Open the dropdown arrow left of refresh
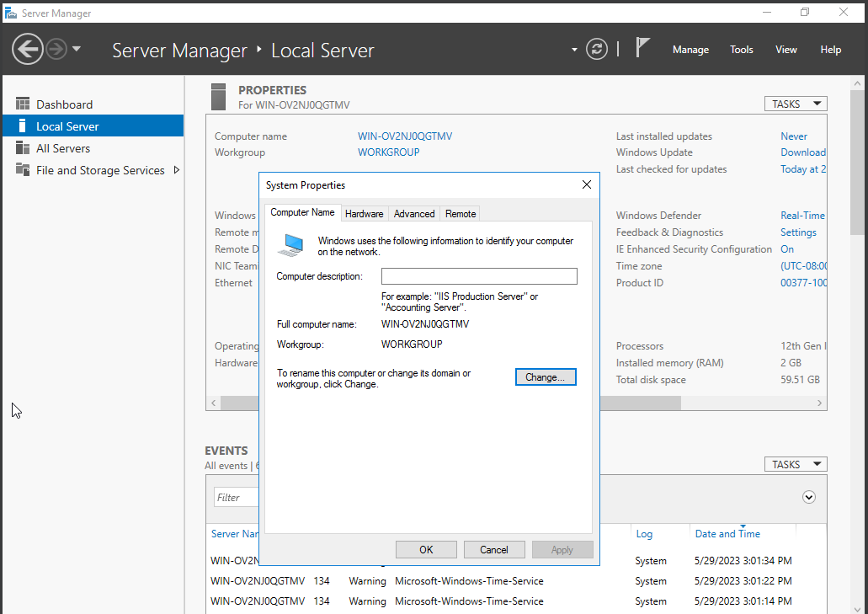Viewport: 868px width, 614px height. [574, 50]
